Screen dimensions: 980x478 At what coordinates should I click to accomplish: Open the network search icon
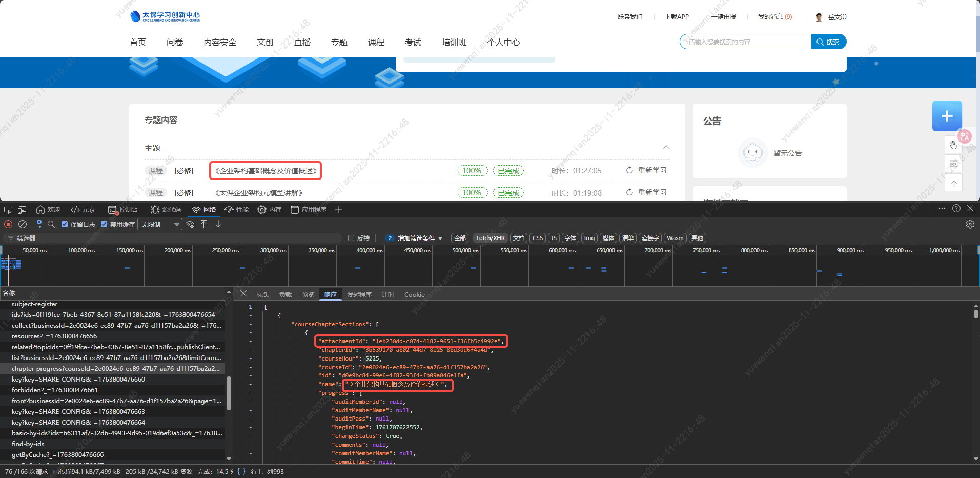tap(51, 224)
